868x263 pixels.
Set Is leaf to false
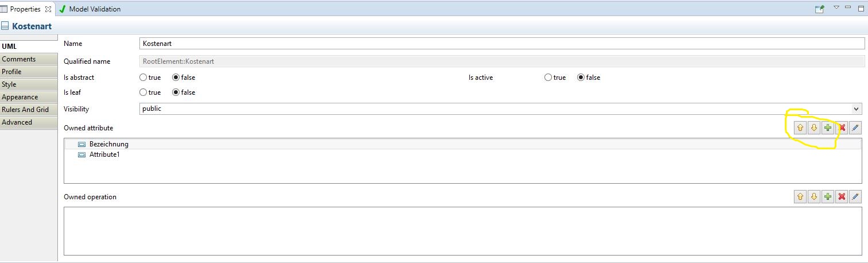click(176, 92)
